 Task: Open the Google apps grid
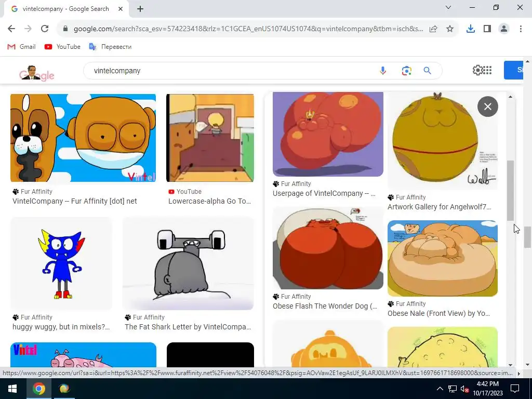coord(487,70)
